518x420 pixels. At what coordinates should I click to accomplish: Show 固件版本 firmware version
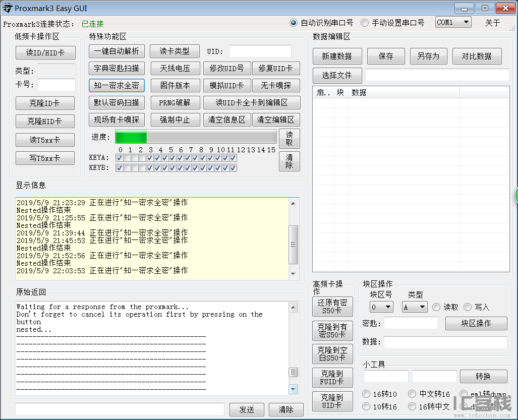point(175,86)
